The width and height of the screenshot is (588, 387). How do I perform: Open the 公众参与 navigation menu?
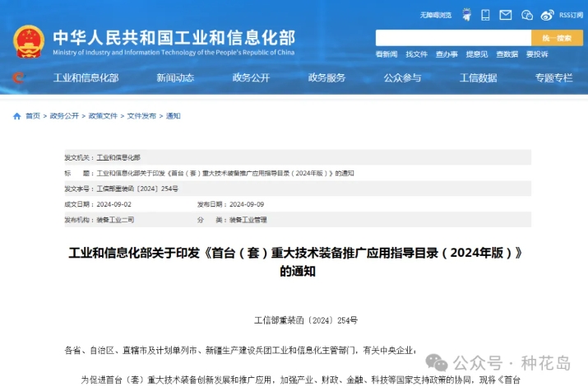[402, 78]
